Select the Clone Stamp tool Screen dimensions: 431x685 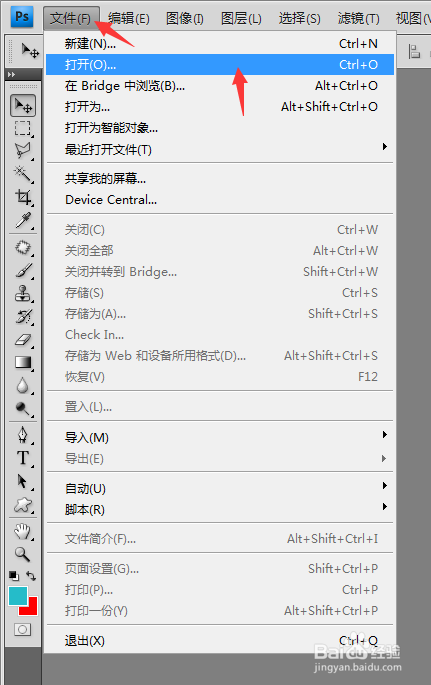[23, 293]
